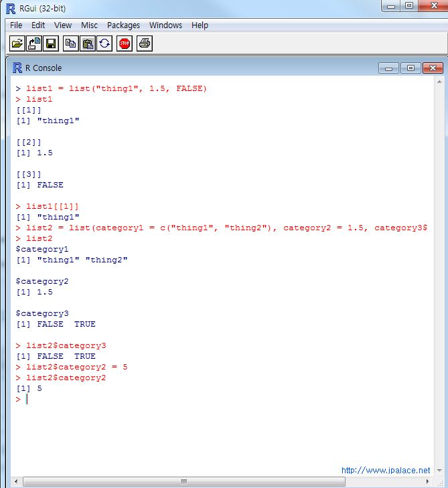Click the R logo in RGui title bar
This screenshot has height=488, width=448.
pyautogui.click(x=11, y=9)
